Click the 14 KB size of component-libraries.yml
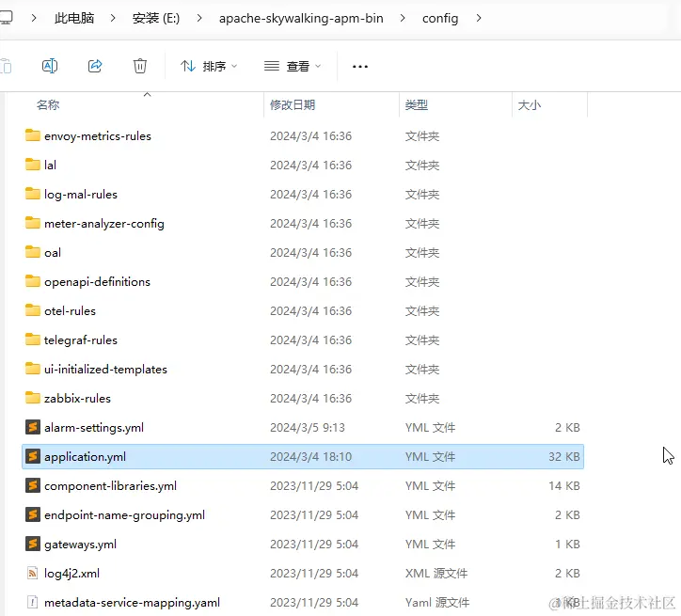Screen dimensions: 681x616 [563, 486]
